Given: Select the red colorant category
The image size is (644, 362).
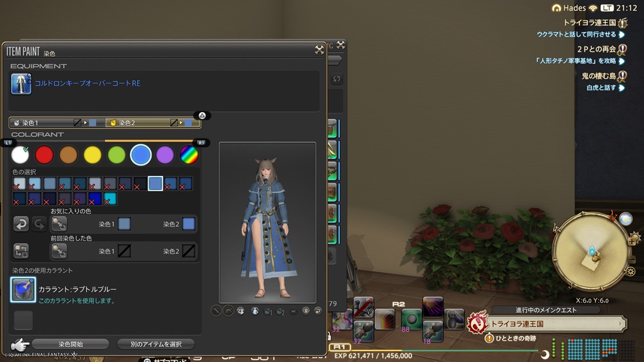Looking at the screenshot, I should [x=44, y=155].
